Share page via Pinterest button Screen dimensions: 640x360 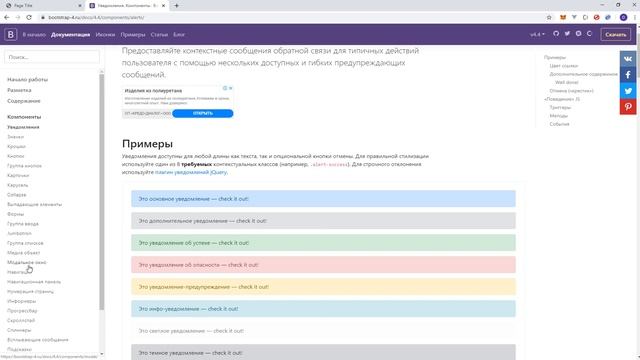click(x=628, y=107)
